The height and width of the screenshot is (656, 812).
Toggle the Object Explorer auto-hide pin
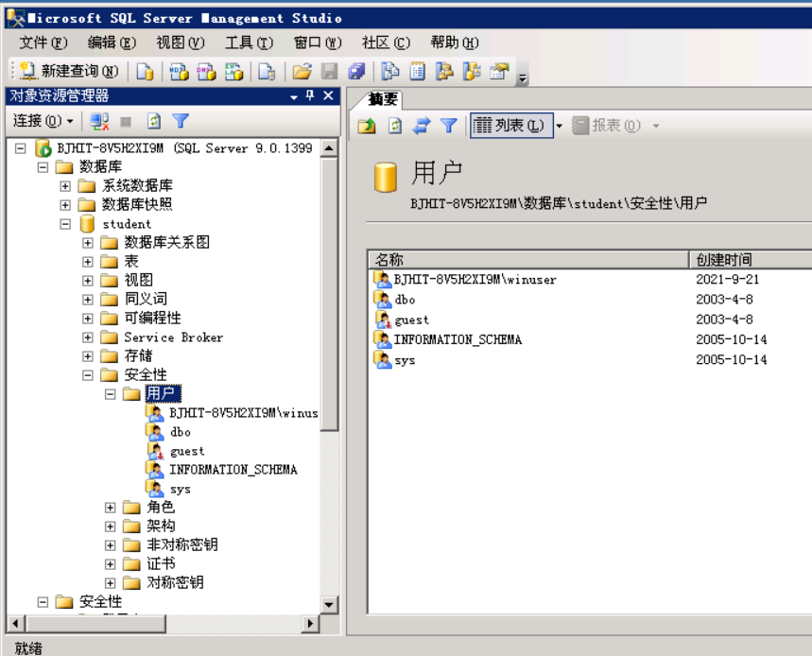[x=310, y=95]
